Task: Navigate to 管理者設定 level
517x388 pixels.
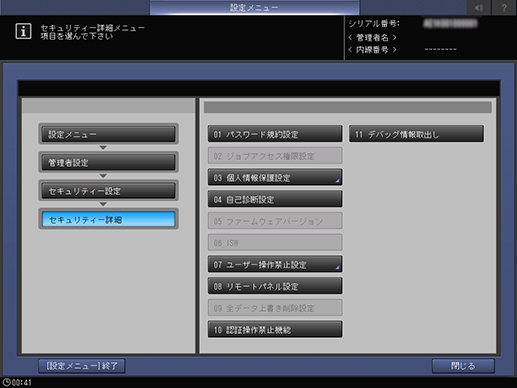Action: [108, 162]
